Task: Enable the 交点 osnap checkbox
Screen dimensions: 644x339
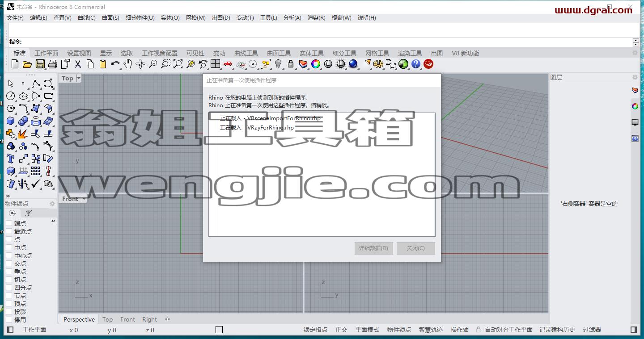Action: coord(9,263)
